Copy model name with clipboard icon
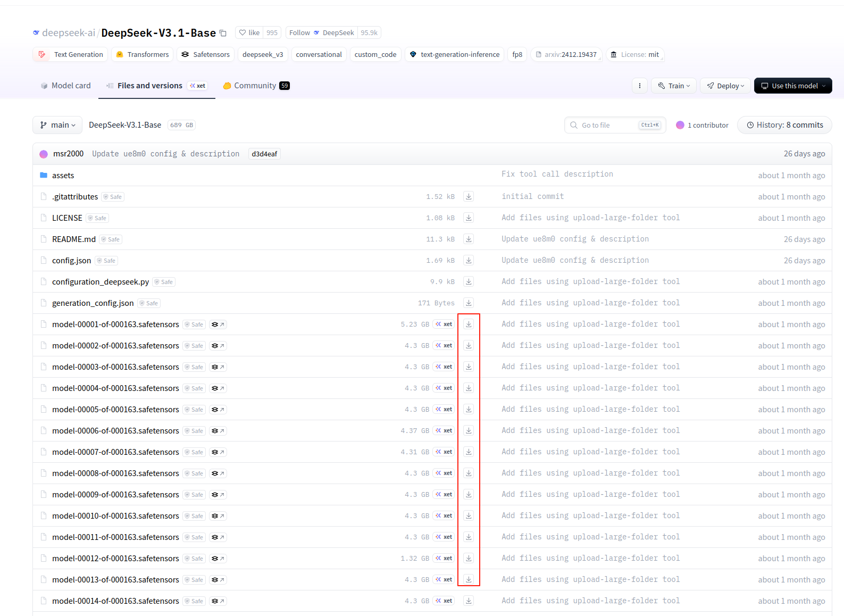This screenshot has height=616, width=844. pyautogui.click(x=223, y=33)
